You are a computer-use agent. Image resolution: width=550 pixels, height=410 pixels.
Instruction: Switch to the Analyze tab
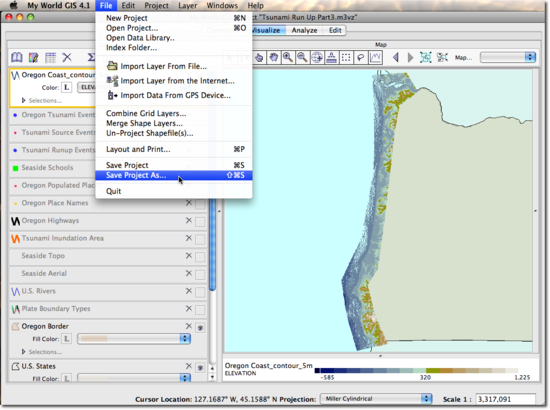click(x=304, y=31)
